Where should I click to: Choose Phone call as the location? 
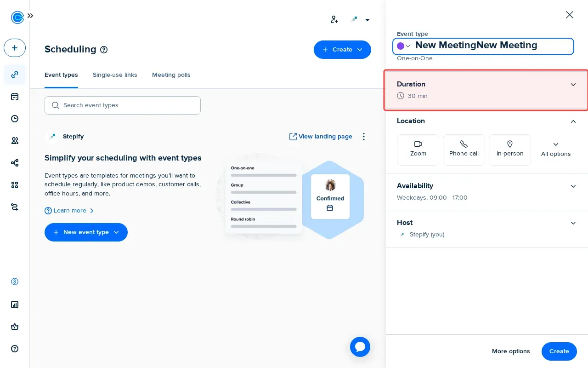[464, 149]
